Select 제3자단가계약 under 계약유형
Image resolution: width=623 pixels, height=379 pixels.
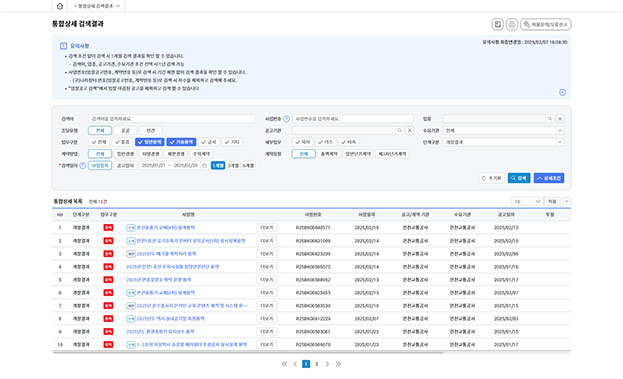point(392,154)
